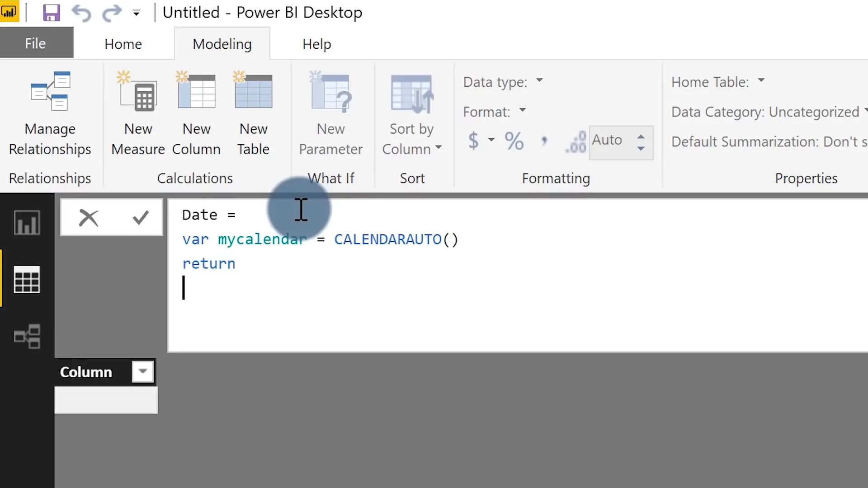Select the empty cell under Column
The image size is (868, 488).
(106, 400)
